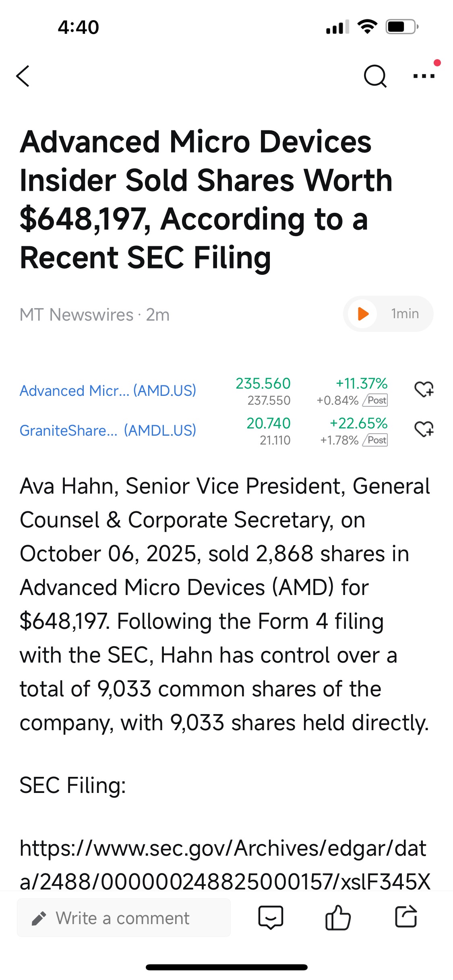Tap the pencil icon in comment box
Viewport: 453px width, 980px height.
tap(39, 918)
